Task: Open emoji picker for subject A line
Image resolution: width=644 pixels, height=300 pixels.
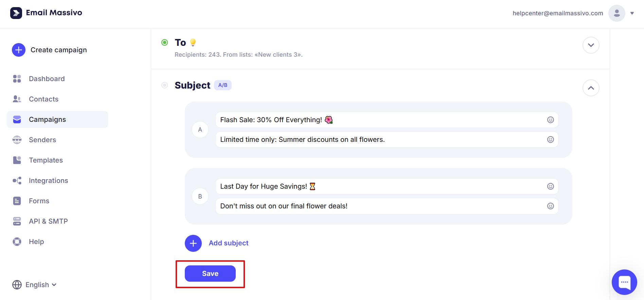Action: coord(550,120)
